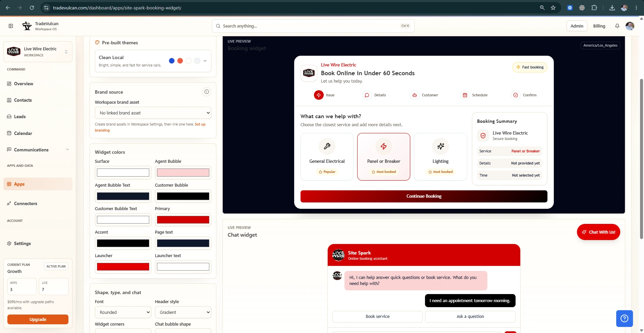Click the shield icon in Booking Summary
The image size is (644, 333).
click(483, 136)
